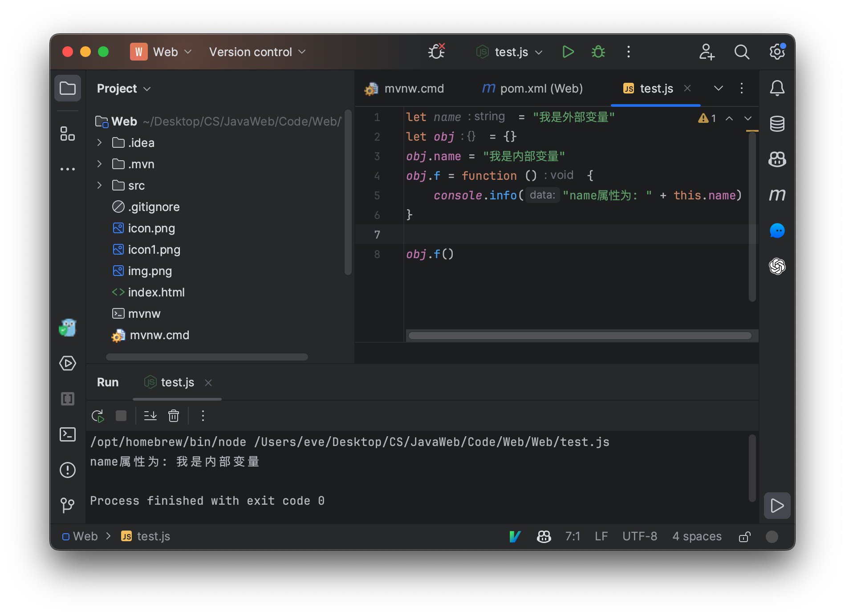The height and width of the screenshot is (616, 845).
Task: Change the LF line separator
Action: point(601,536)
